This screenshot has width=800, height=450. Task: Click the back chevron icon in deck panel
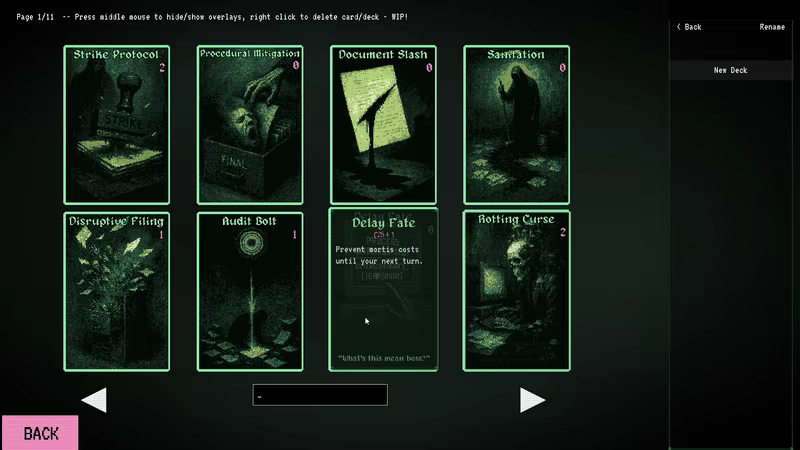click(x=679, y=27)
